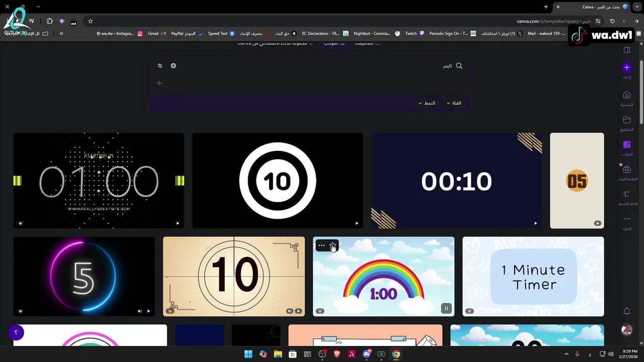Pause the rainbow 1:00 timer preview
Viewport: 644px width, 362px height.
pyautogui.click(x=446, y=308)
